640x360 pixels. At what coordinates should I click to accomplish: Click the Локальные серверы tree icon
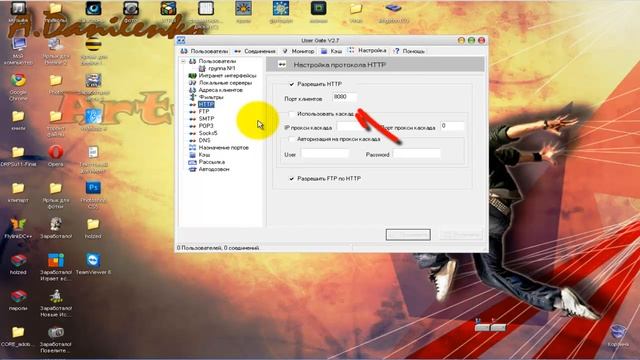(x=193, y=83)
